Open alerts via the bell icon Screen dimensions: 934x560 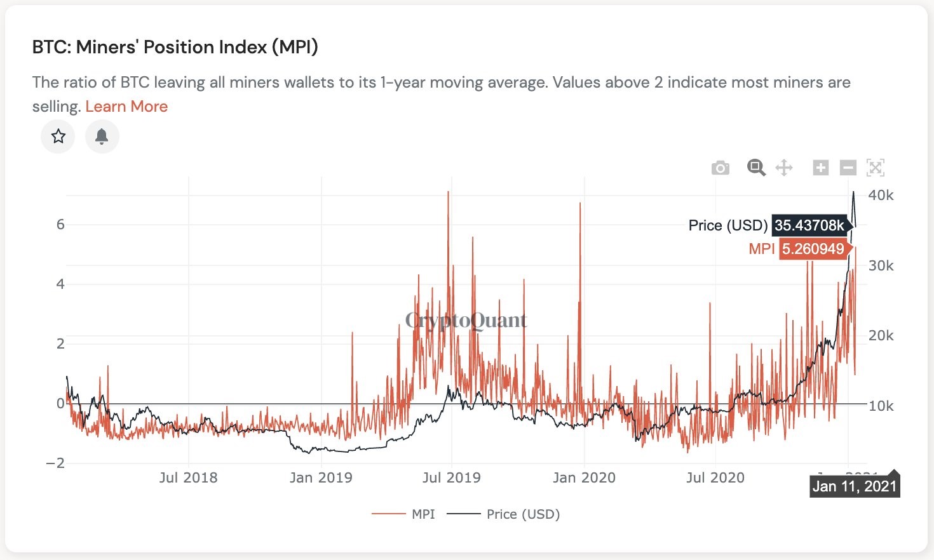tap(102, 136)
